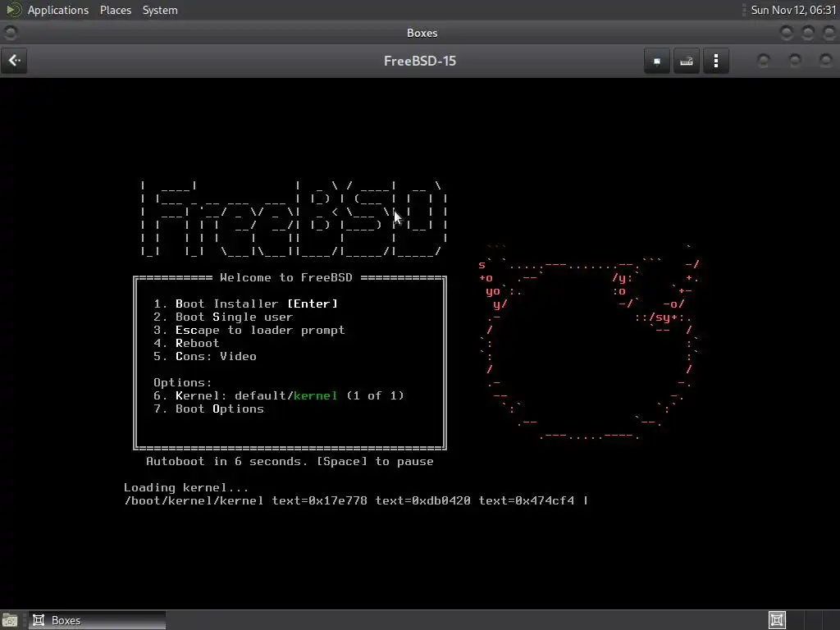840x630 pixels.
Task: Click the show desktop icon in bottom panel
Action: 10,620
